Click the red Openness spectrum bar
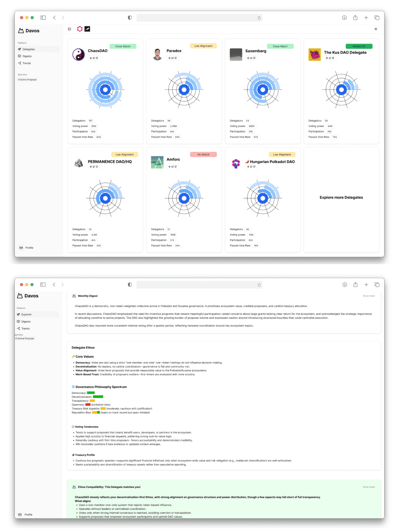Screen dimensions: 399x532 coord(88,405)
